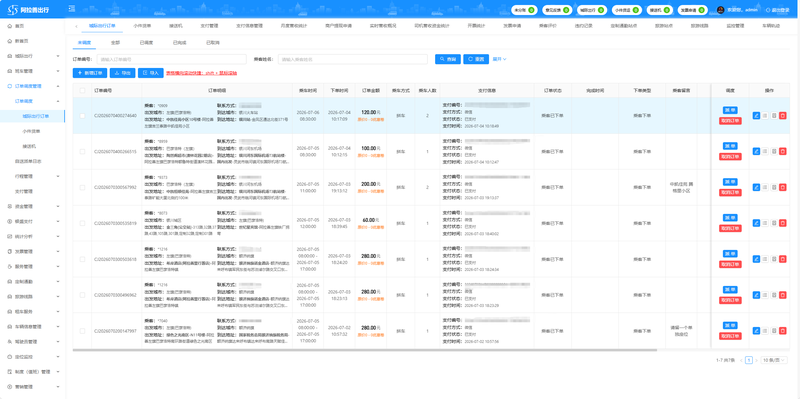
Task: Click the 订单编号 order number input field
Action: pyautogui.click(x=171, y=59)
